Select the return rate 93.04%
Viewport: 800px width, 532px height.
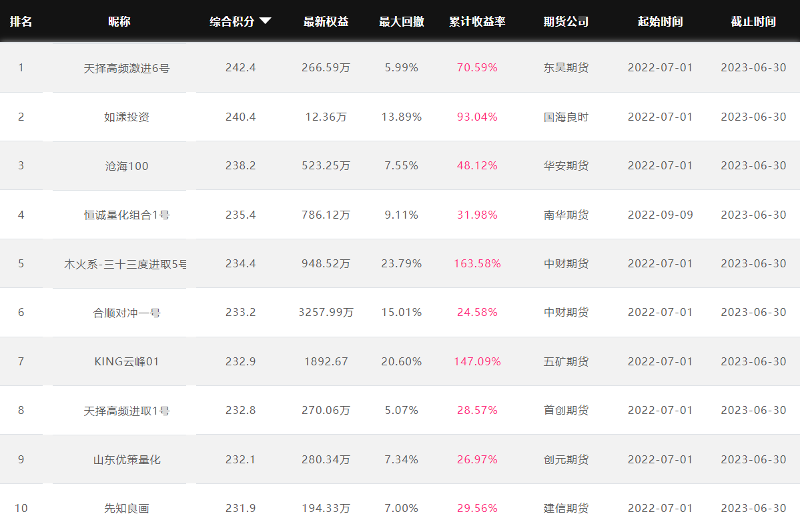pyautogui.click(x=477, y=117)
